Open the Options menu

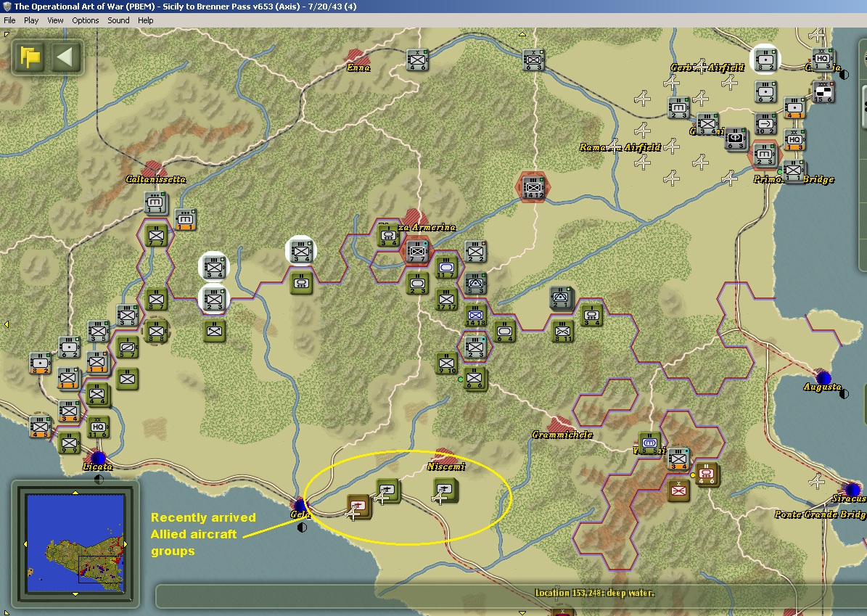pyautogui.click(x=85, y=20)
